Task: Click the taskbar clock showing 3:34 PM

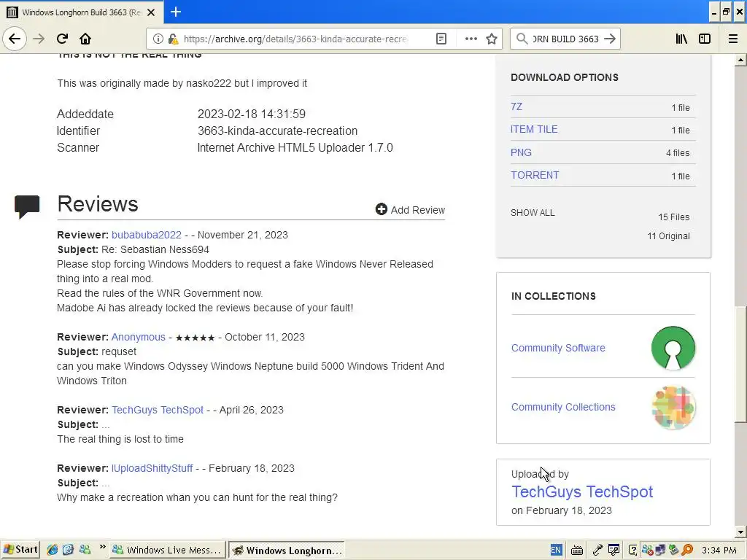Action: (x=719, y=551)
